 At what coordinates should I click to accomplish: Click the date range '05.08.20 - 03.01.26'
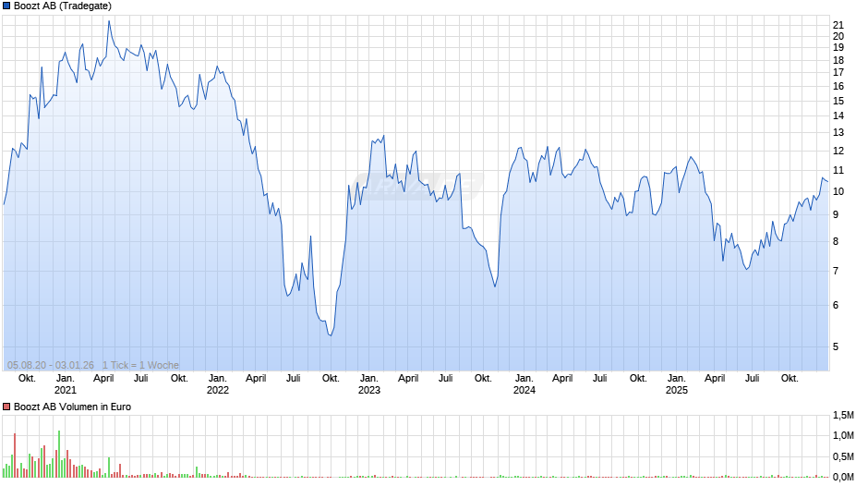click(x=51, y=365)
